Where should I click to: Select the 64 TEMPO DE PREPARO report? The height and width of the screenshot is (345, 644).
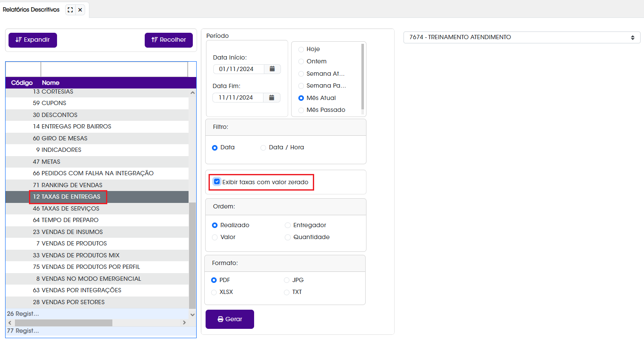pos(97,220)
